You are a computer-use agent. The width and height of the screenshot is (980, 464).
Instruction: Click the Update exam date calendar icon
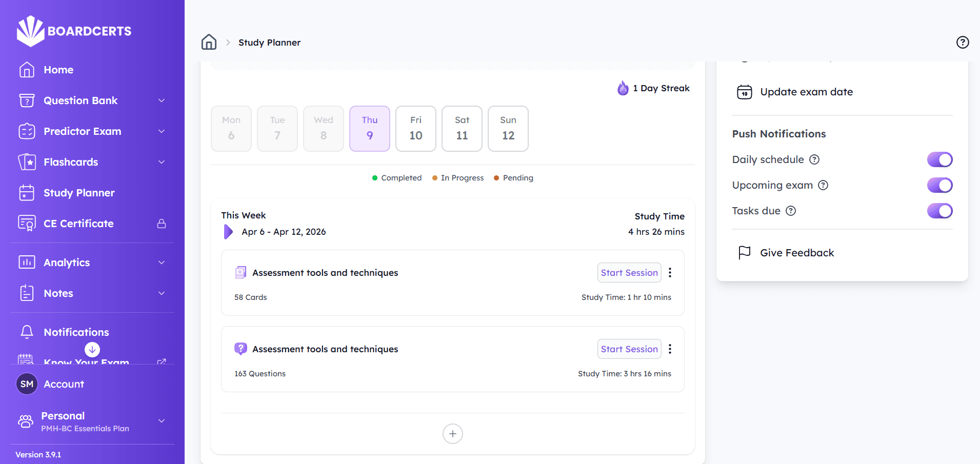click(x=744, y=92)
